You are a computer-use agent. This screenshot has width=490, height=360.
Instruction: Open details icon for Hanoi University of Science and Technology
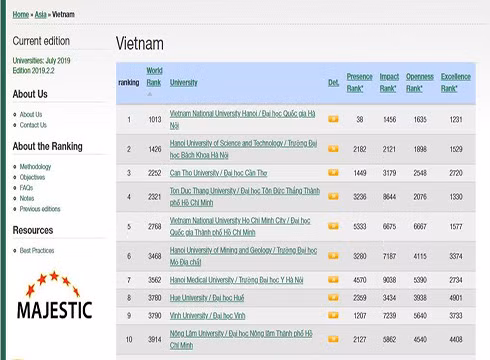pos(333,149)
